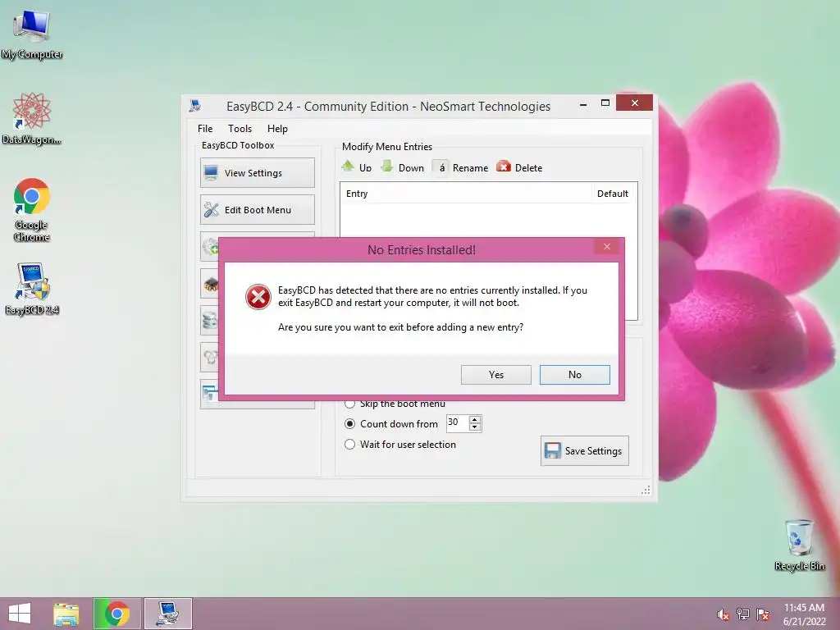840x630 pixels.
Task: Decrease countdown value with down arrow
Action: 475,427
